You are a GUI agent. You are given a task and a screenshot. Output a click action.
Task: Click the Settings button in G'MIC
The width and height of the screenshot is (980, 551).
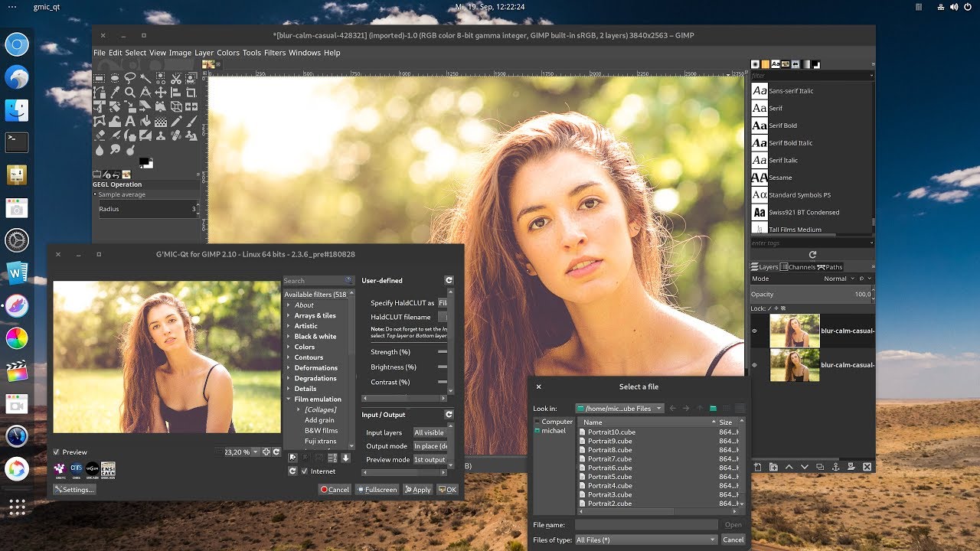[x=74, y=490]
